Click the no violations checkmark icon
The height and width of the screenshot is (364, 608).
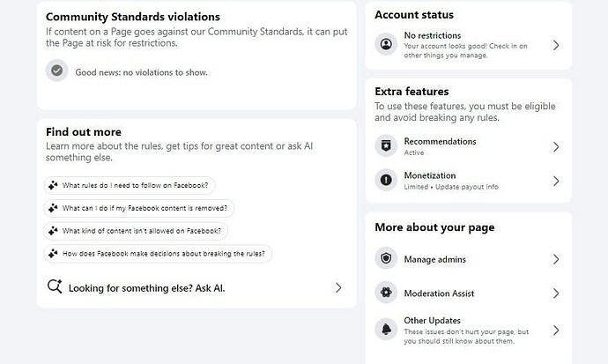coord(57,71)
